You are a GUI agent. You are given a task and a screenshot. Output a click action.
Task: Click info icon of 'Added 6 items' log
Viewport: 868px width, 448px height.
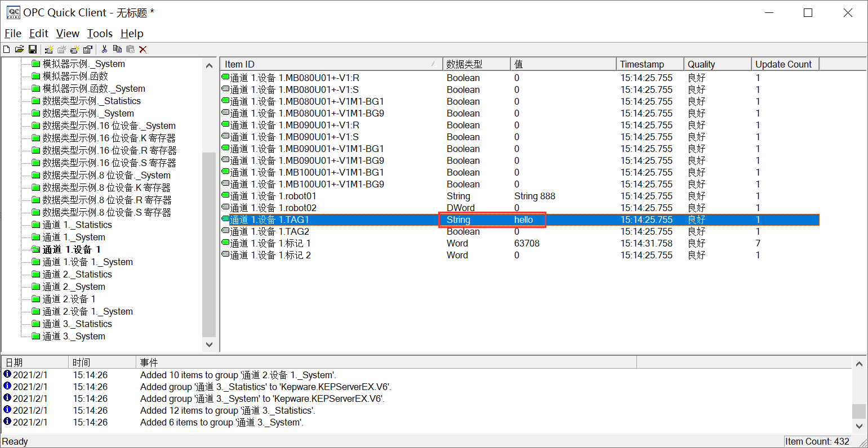7,422
